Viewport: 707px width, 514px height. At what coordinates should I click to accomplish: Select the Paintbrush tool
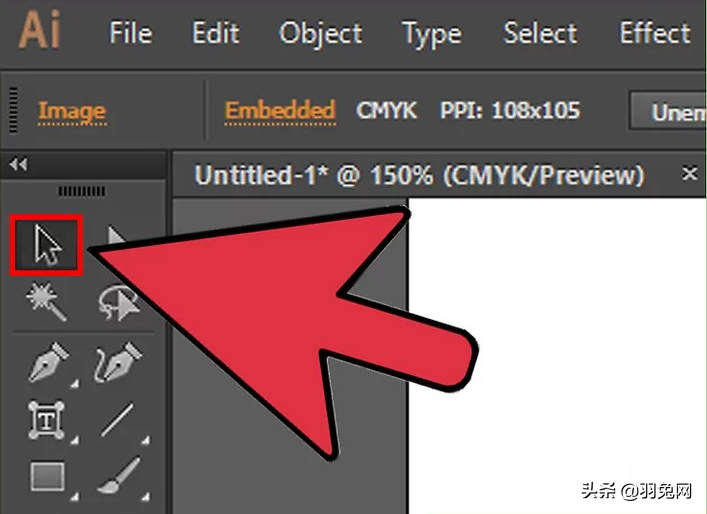click(x=119, y=475)
